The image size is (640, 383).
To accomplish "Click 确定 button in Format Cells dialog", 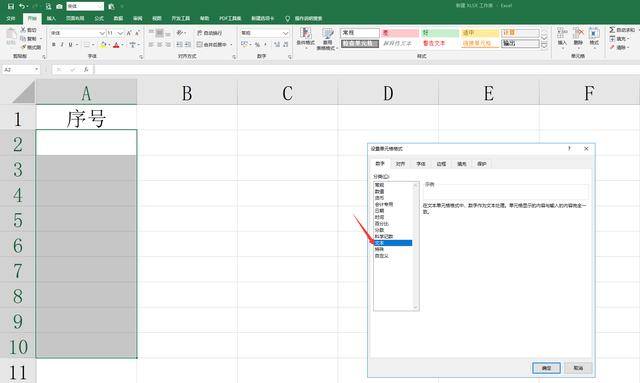I will (546, 368).
